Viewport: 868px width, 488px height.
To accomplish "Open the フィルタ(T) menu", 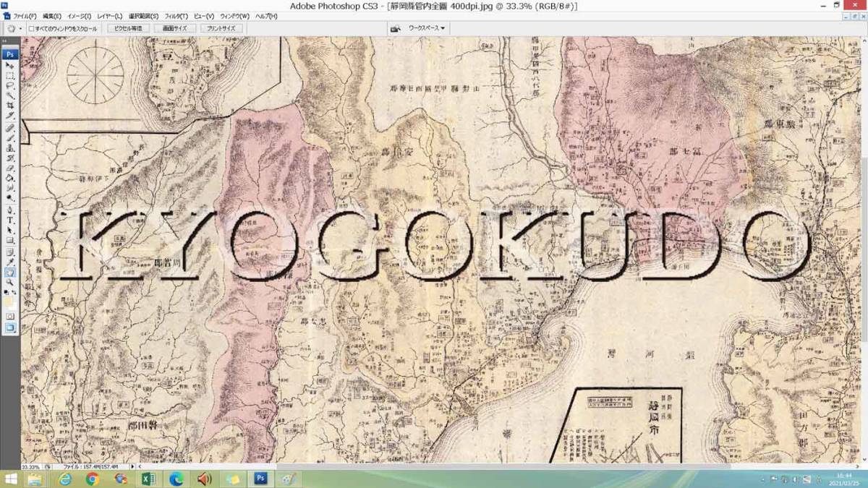I will coord(176,16).
